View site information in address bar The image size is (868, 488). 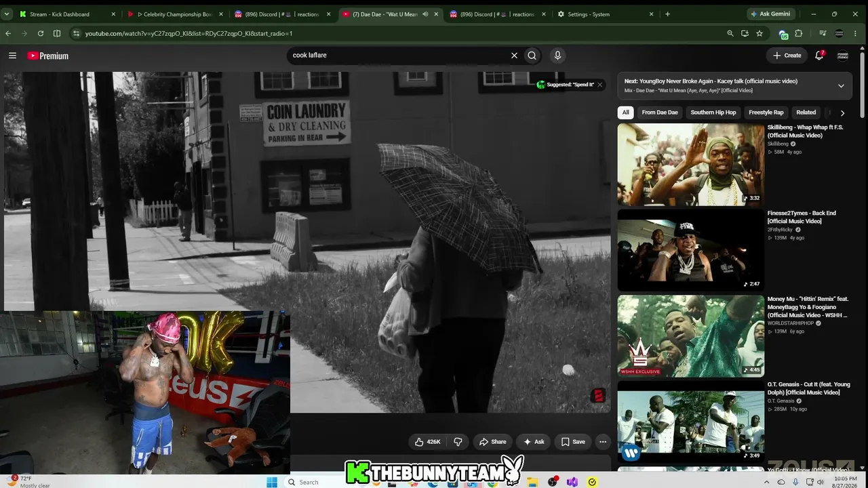coord(76,33)
